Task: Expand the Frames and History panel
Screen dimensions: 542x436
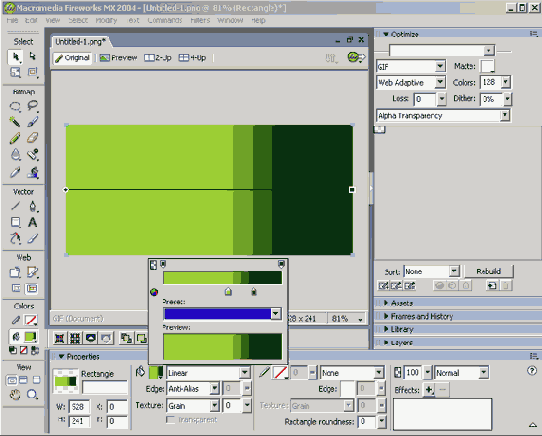Action: [422, 316]
